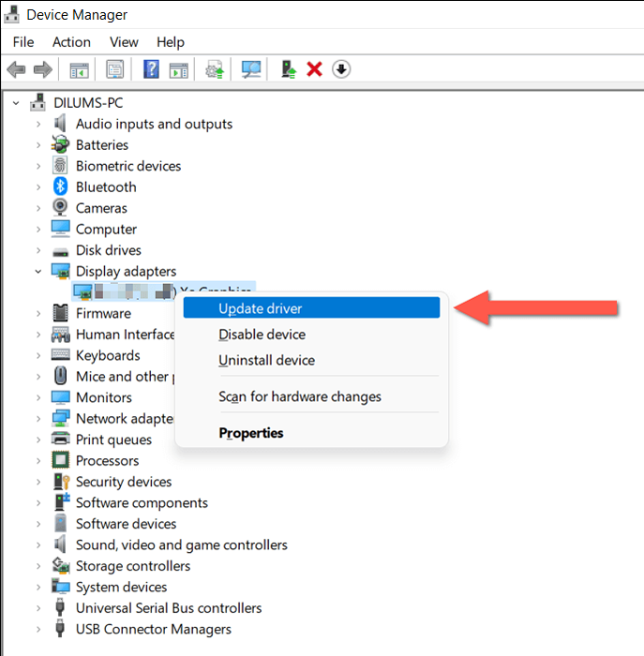Collapse the Display adapters category
The width and height of the screenshot is (644, 656).
coord(38,272)
